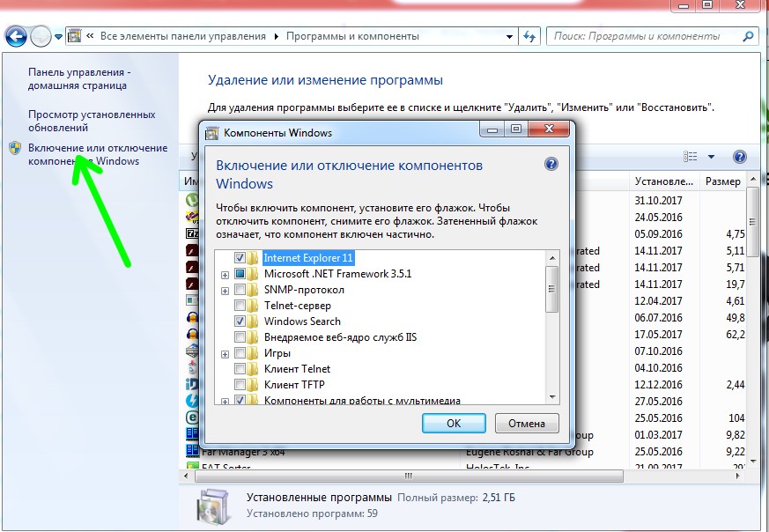Click folder icon next to Windows Search

[x=253, y=321]
